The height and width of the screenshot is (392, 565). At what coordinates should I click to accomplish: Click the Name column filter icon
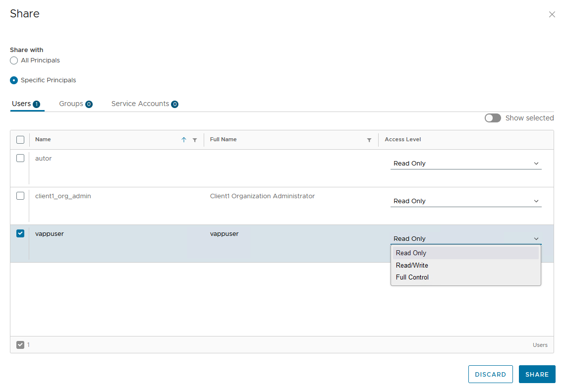click(x=195, y=140)
